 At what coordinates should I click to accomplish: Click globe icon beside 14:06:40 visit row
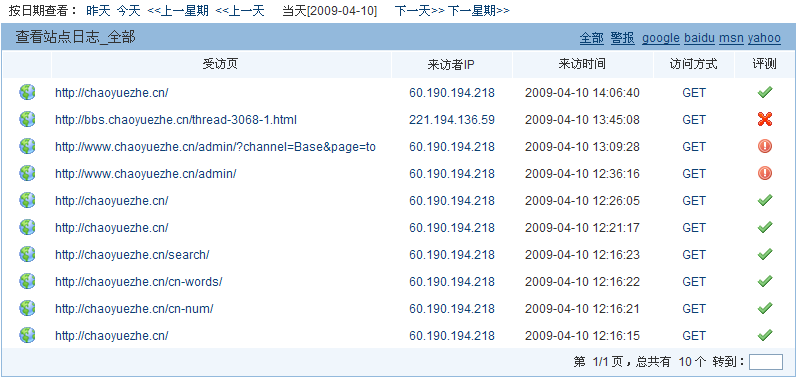(27, 93)
